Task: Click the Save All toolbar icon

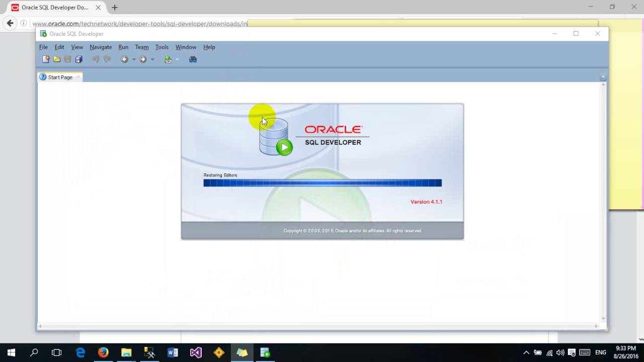Action: point(78,59)
